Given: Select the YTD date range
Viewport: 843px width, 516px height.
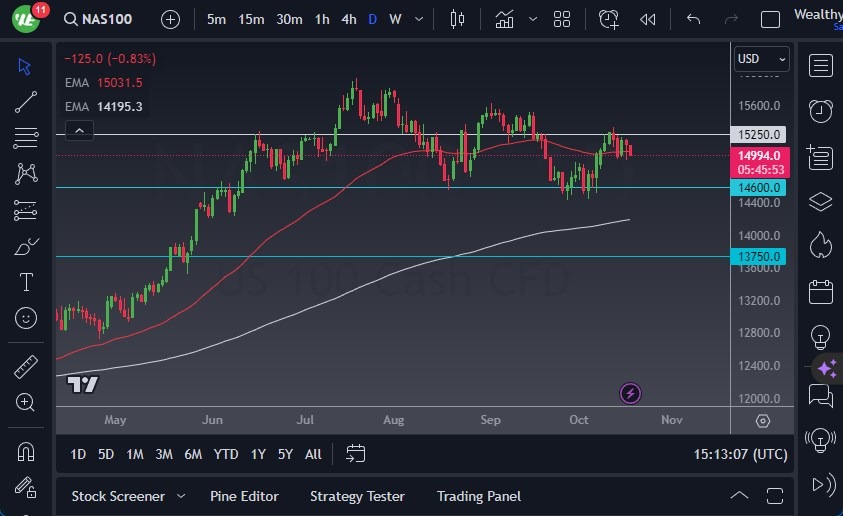Looking at the screenshot, I should pyautogui.click(x=226, y=454).
